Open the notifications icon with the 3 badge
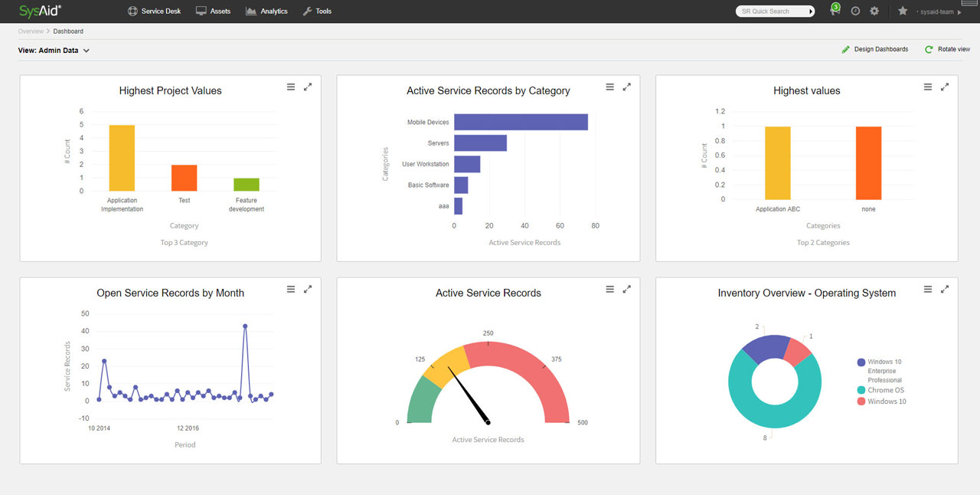The width and height of the screenshot is (980, 495). coord(835,11)
